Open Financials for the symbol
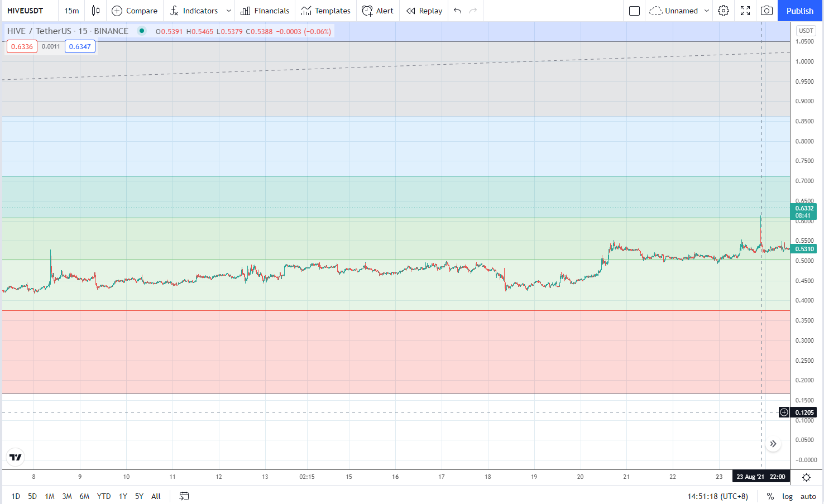This screenshot has height=504, width=824. (x=265, y=11)
